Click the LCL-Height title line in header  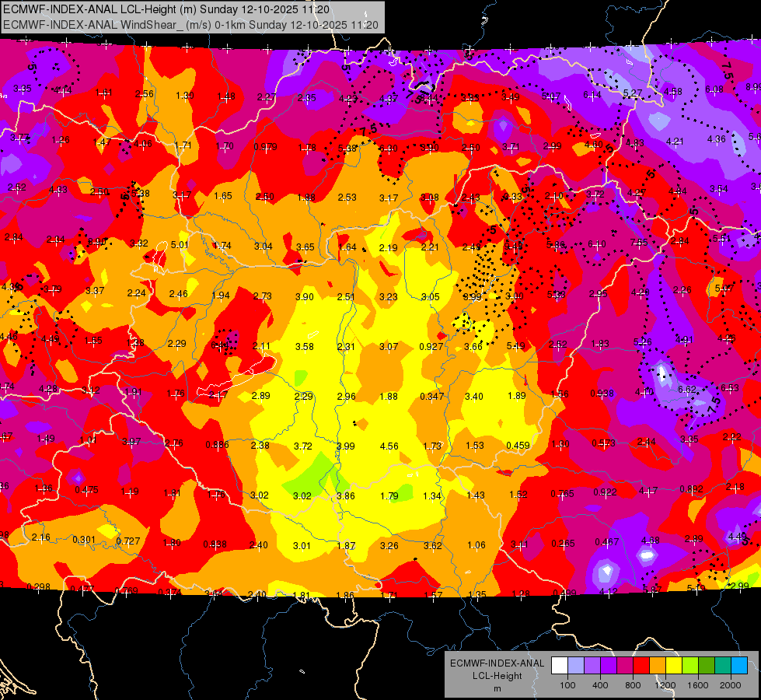coord(166,9)
